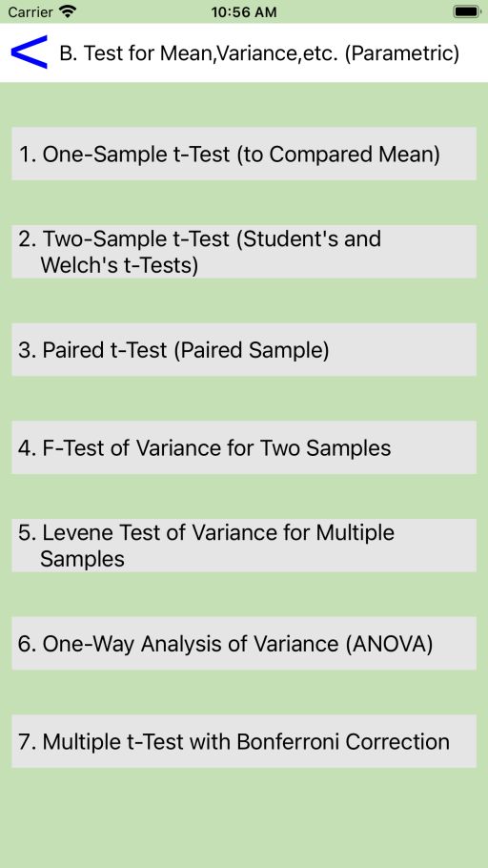488x868 pixels.
Task: Select Levene Test of Variance entry
Action: (x=244, y=546)
